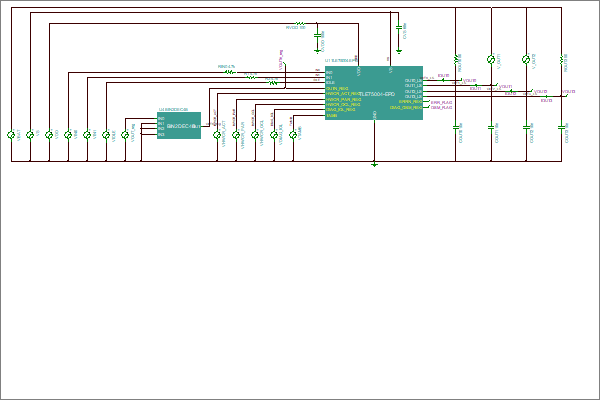
Task: Click the VOUT3 probe label
Action: tap(569, 92)
